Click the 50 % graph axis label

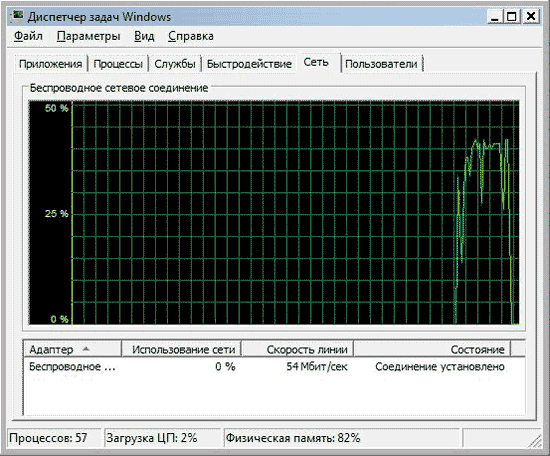click(56, 108)
